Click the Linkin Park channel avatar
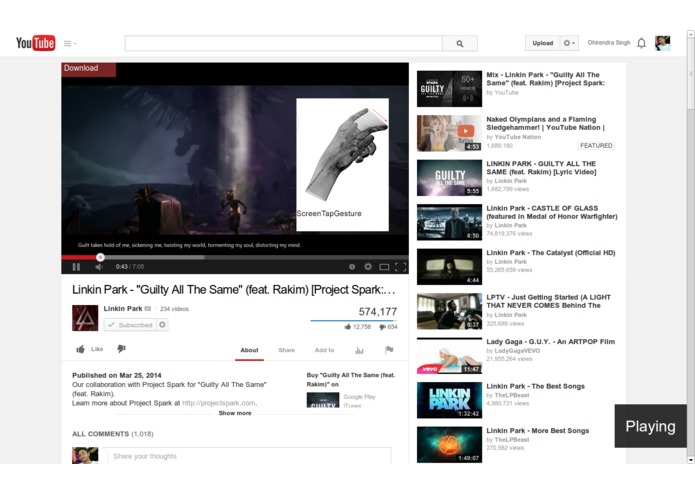Image resolution: width=695 pixels, height=494 pixels. point(85,318)
